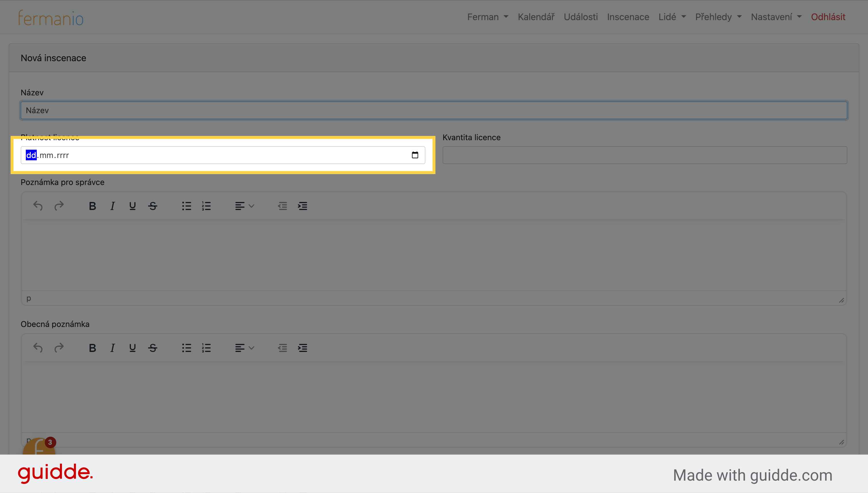Redo in Obecná poznámka editor
This screenshot has width=868, height=493.
click(x=59, y=348)
